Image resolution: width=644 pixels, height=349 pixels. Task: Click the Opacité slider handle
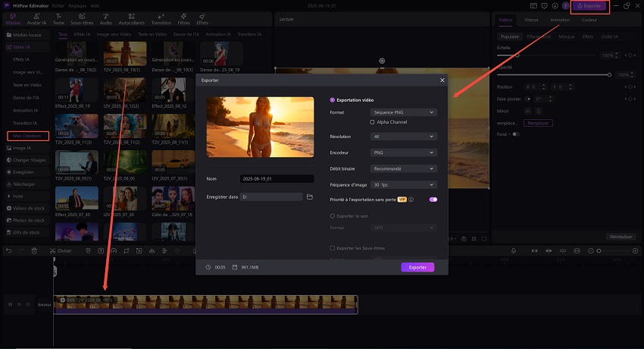point(609,75)
